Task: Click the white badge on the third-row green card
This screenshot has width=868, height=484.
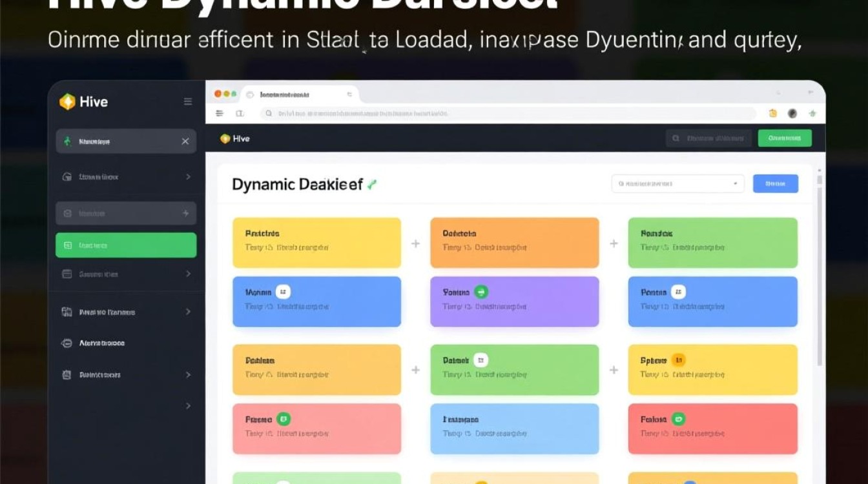Action: point(480,360)
